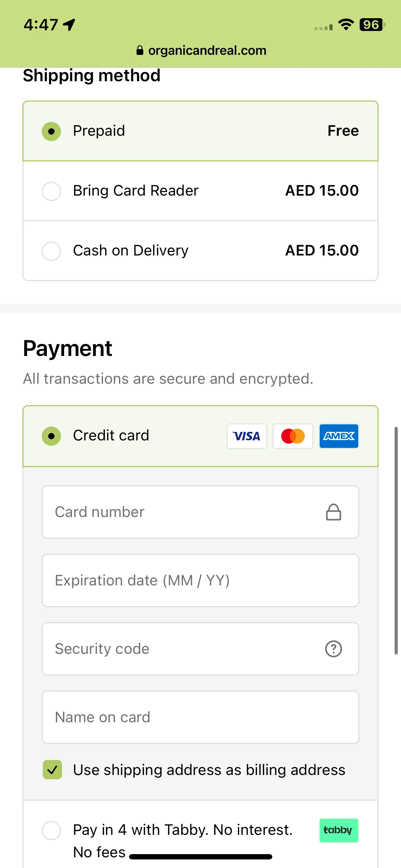The height and width of the screenshot is (868, 401).
Task: Focus the Expiration date field
Action: (x=200, y=580)
